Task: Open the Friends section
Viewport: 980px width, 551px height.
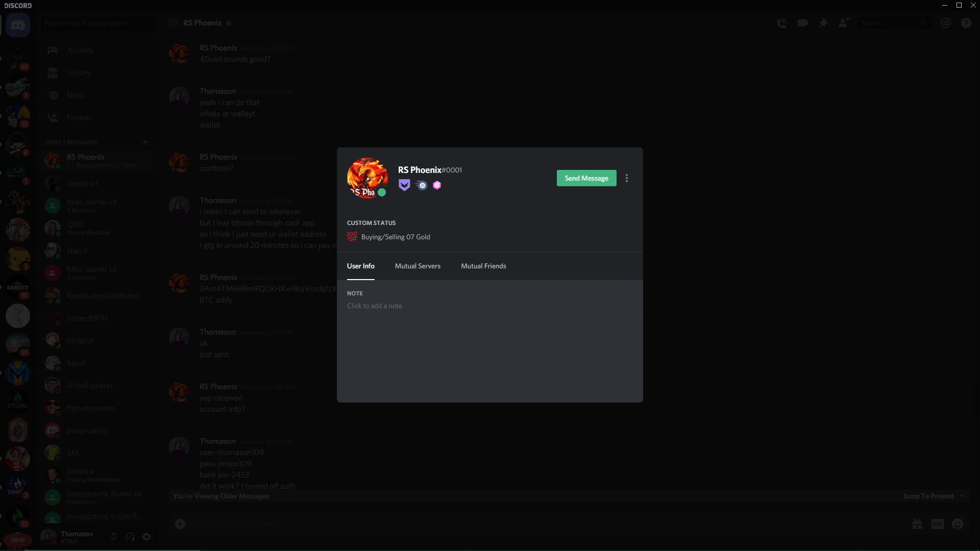Action: pyautogui.click(x=97, y=117)
